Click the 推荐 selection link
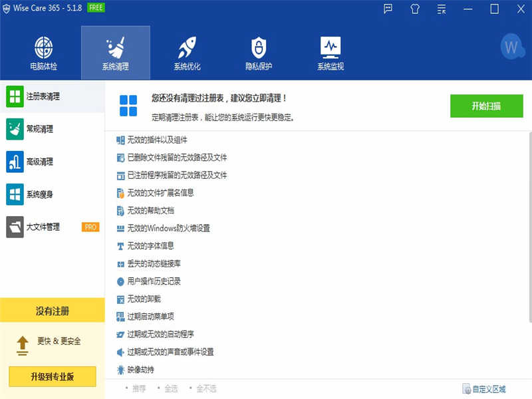Screen dimensions: 532x399 139,388
